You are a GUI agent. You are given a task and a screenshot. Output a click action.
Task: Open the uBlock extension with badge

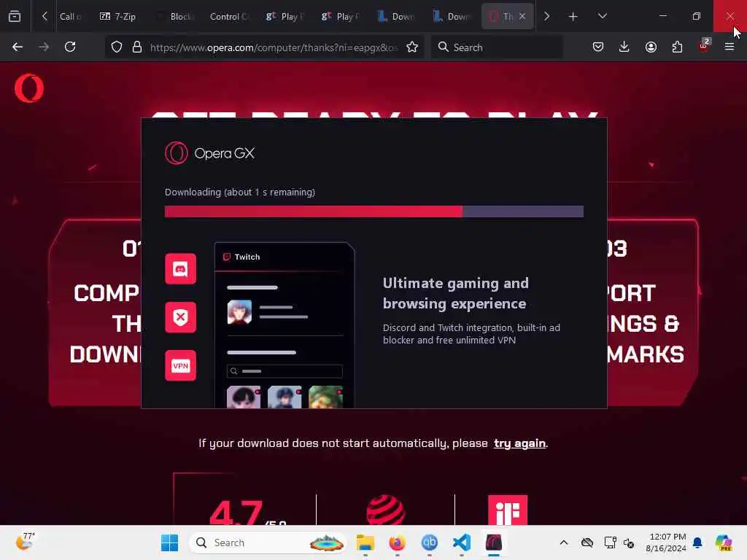pos(704,46)
